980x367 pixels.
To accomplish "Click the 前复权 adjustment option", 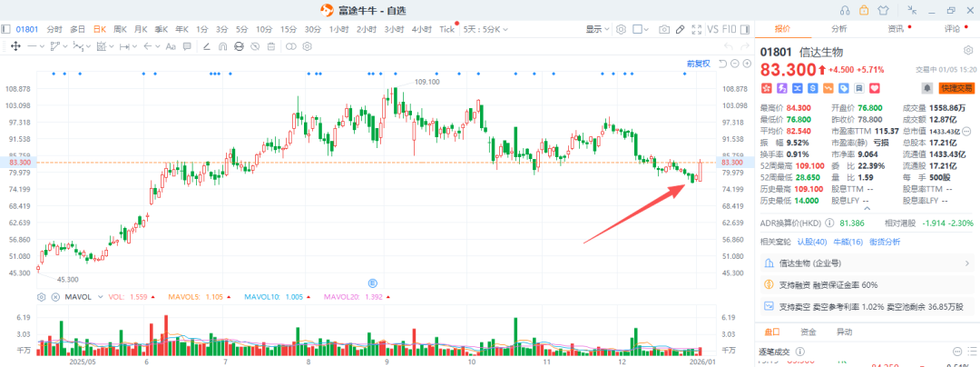I will pos(697,64).
